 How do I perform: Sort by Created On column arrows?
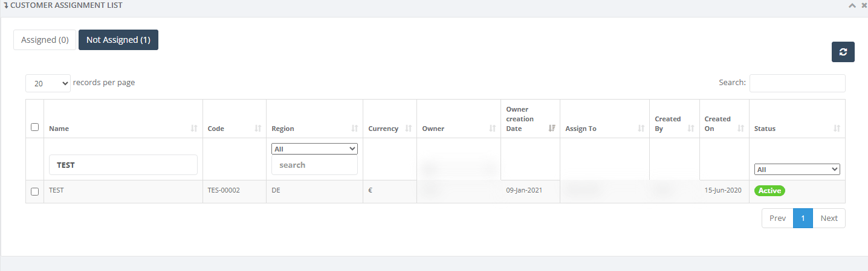coord(741,129)
